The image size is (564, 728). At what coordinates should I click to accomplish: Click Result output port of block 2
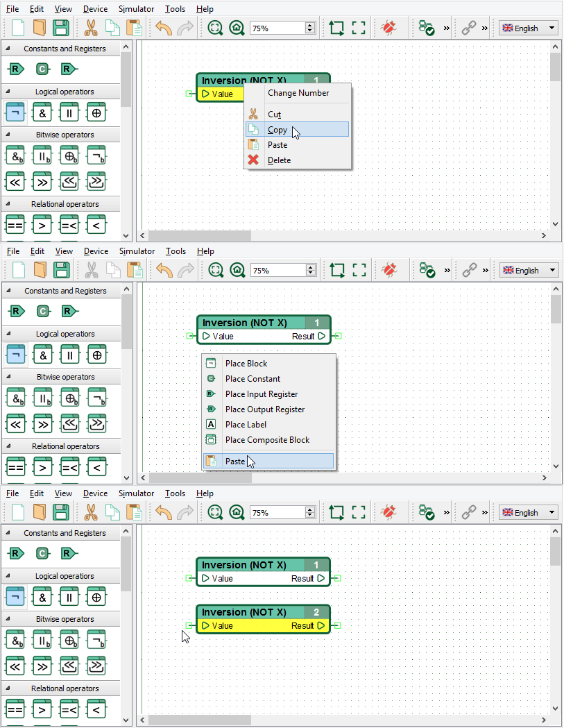point(337,626)
